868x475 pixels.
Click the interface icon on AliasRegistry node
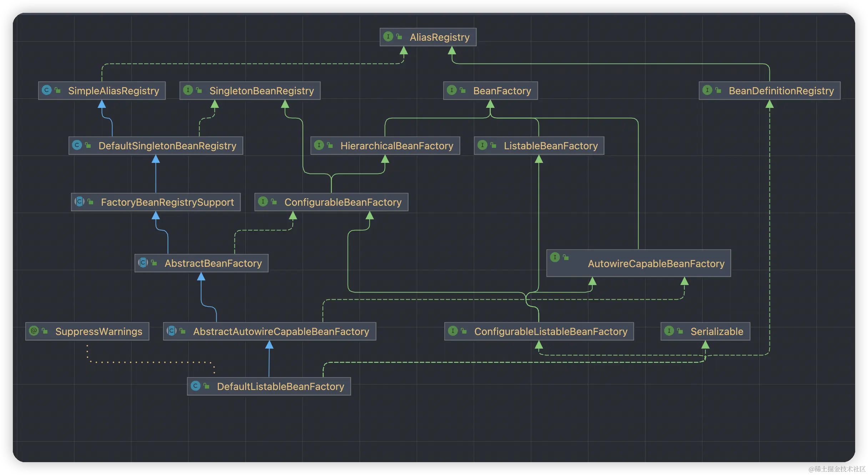pyautogui.click(x=388, y=36)
